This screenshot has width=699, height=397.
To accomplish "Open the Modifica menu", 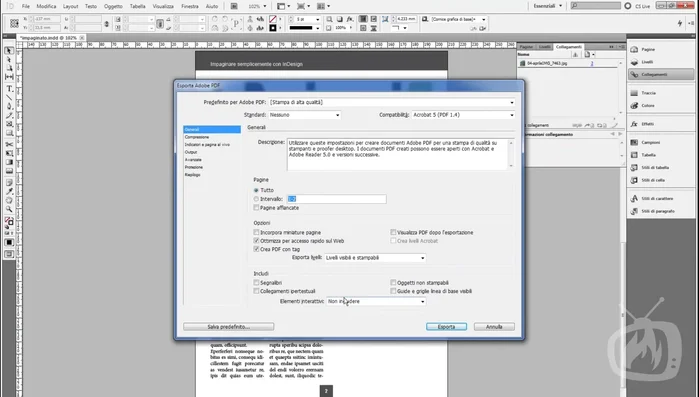I will [46, 6].
